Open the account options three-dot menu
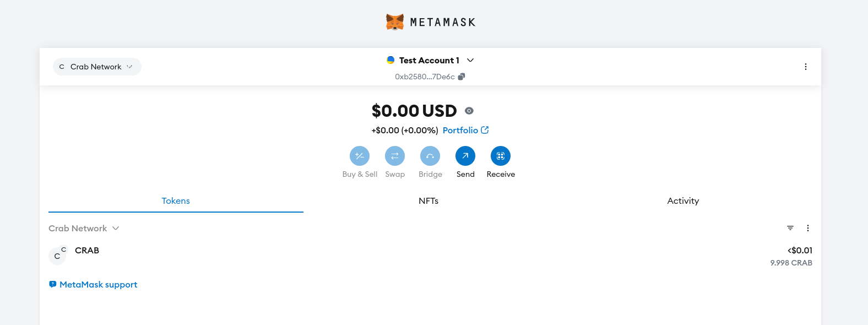Viewport: 868px width, 325px height. pyautogui.click(x=806, y=67)
